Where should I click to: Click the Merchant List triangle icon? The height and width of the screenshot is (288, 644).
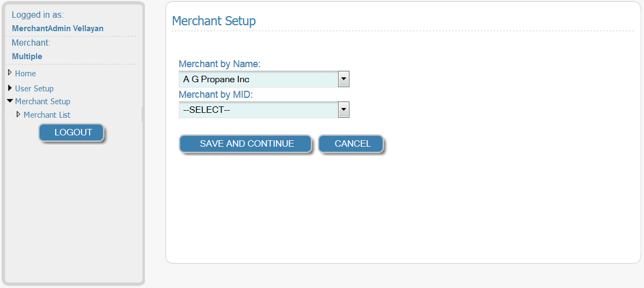click(x=19, y=114)
